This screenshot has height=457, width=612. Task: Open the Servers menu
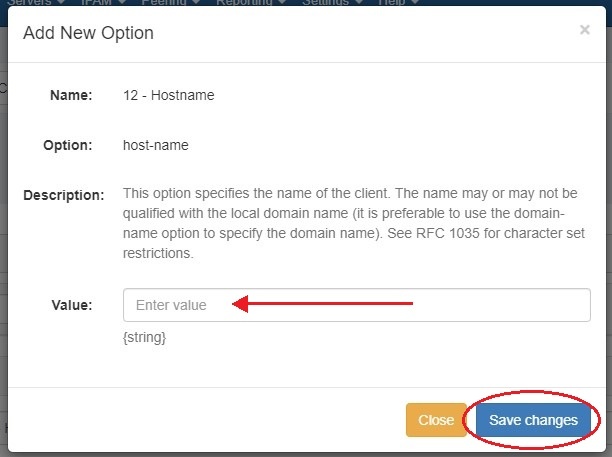[30, 3]
